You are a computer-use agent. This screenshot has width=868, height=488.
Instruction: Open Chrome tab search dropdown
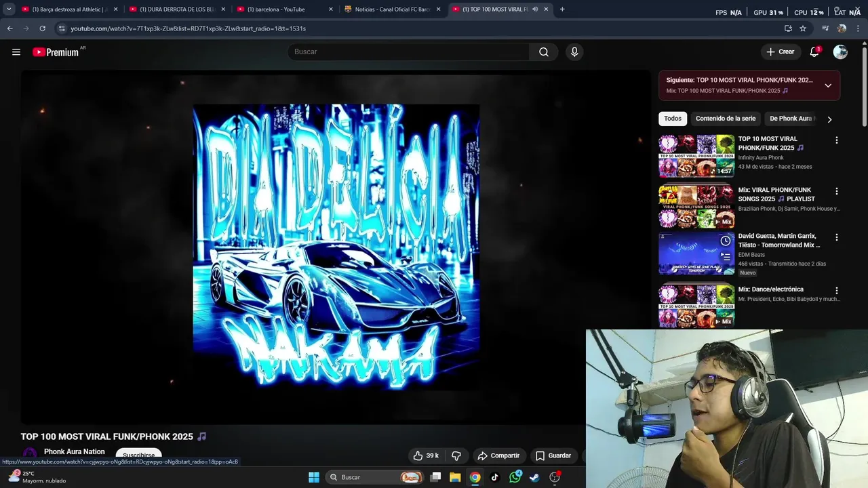[x=9, y=9]
